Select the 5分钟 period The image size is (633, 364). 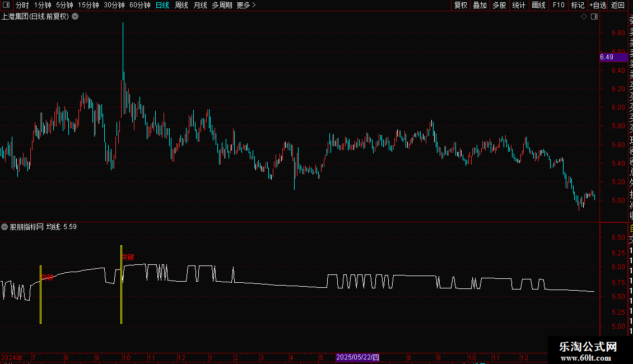64,5
